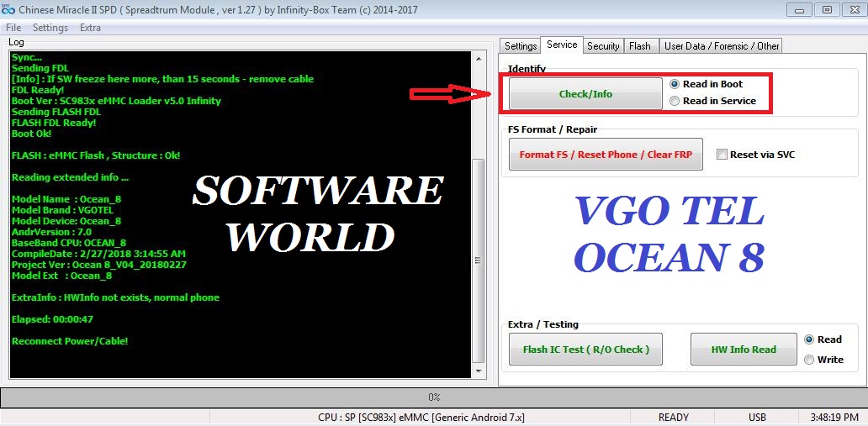Click the 'Sending FLASH FDL' log line
This screenshot has height=426, width=868.
(56, 112)
